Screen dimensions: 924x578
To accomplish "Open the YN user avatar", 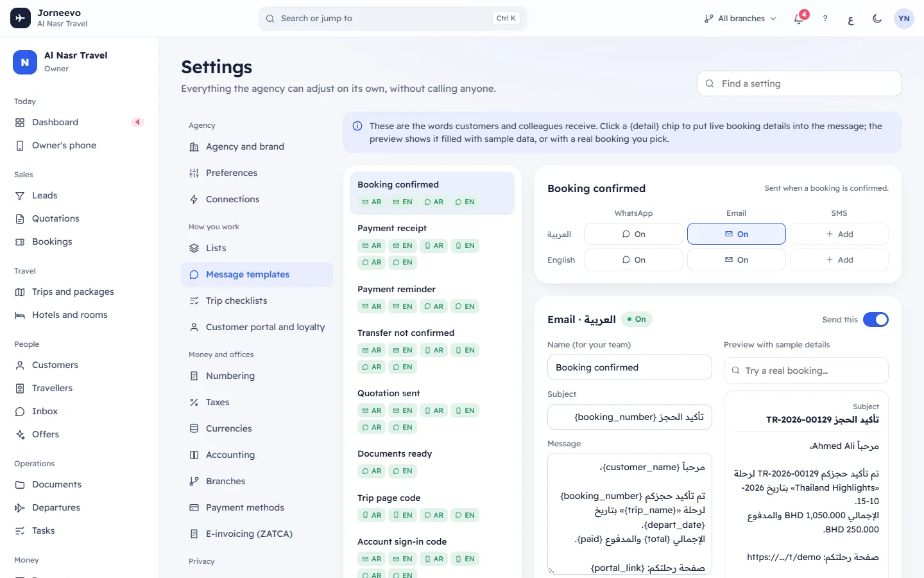I will tap(904, 19).
